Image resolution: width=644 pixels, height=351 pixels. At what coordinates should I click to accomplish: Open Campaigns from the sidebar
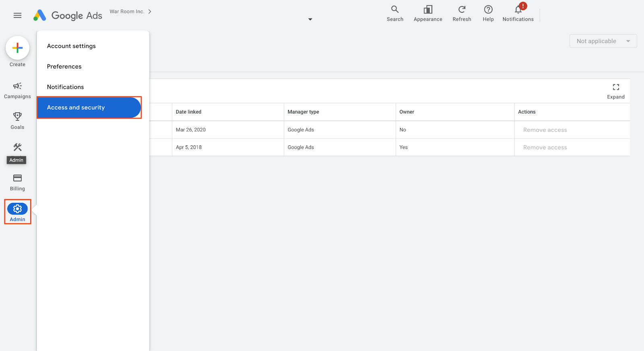(17, 90)
